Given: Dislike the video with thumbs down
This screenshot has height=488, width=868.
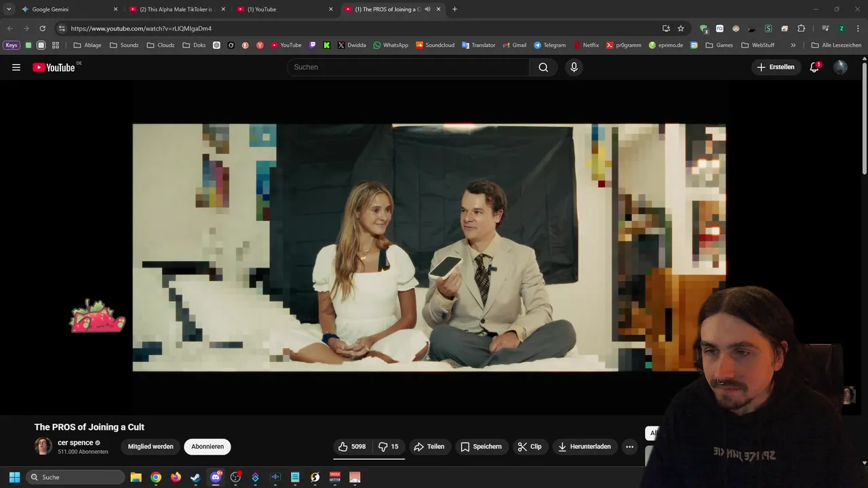Looking at the screenshot, I should (x=389, y=447).
